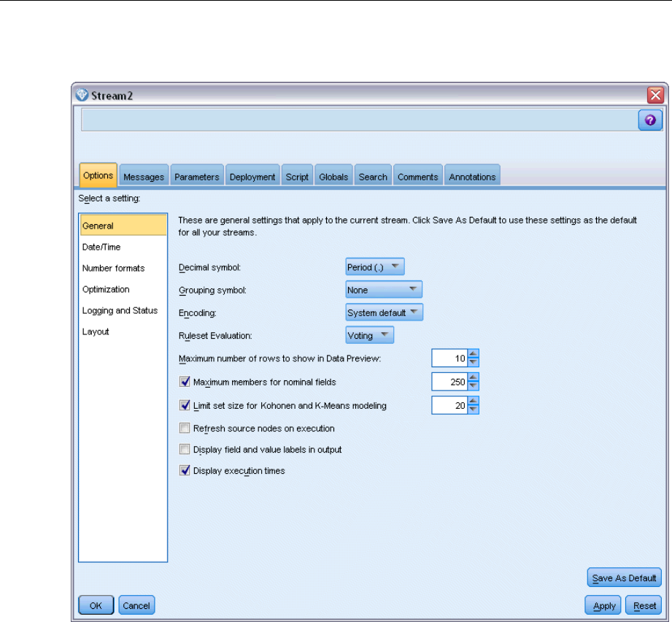Enable Display field and value labels in output
672x622 pixels.
point(185,450)
